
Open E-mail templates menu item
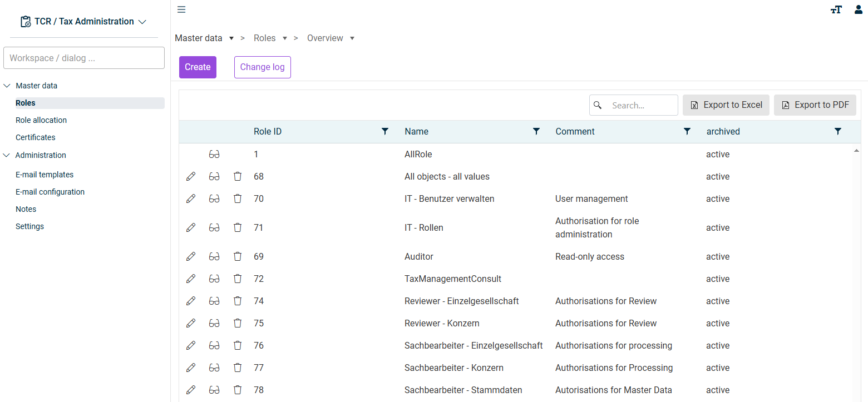[x=45, y=175]
